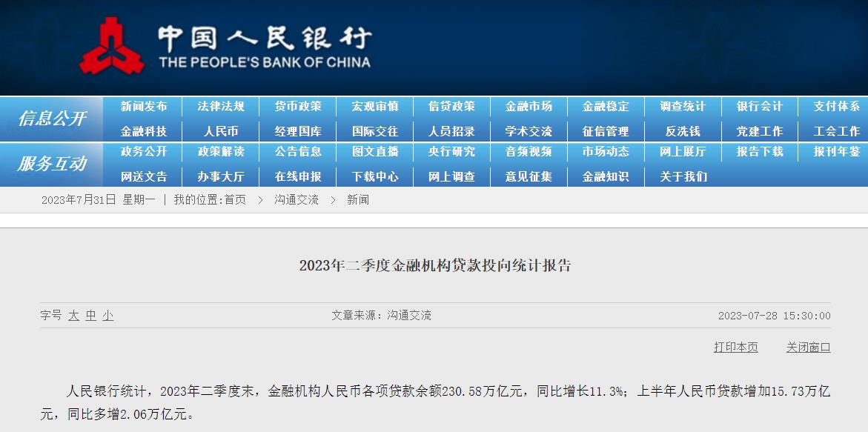Click 沟通交流 in the breadcrumb trail
The width and height of the screenshot is (868, 432).
point(296,200)
